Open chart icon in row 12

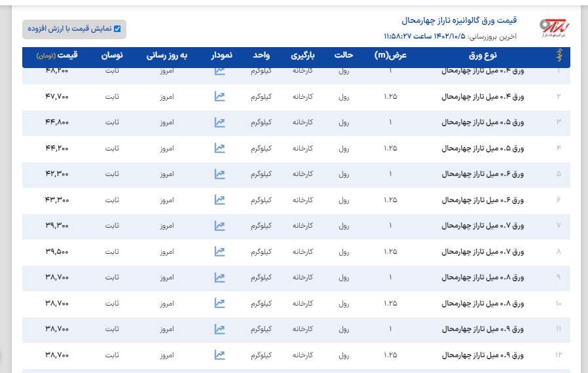pyautogui.click(x=219, y=355)
